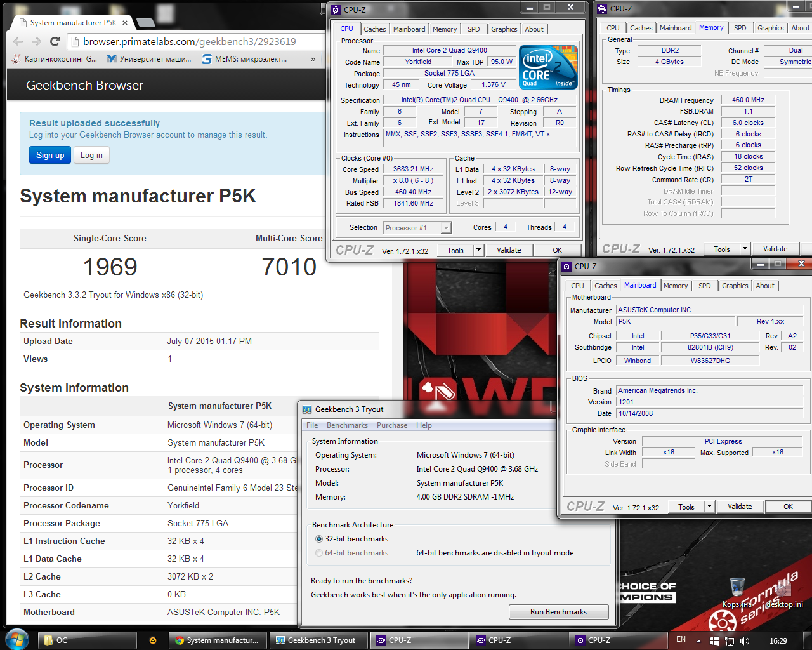This screenshot has width=812, height=650.
Task: Show hidden bookmarks via the chevron
Action: (313, 59)
